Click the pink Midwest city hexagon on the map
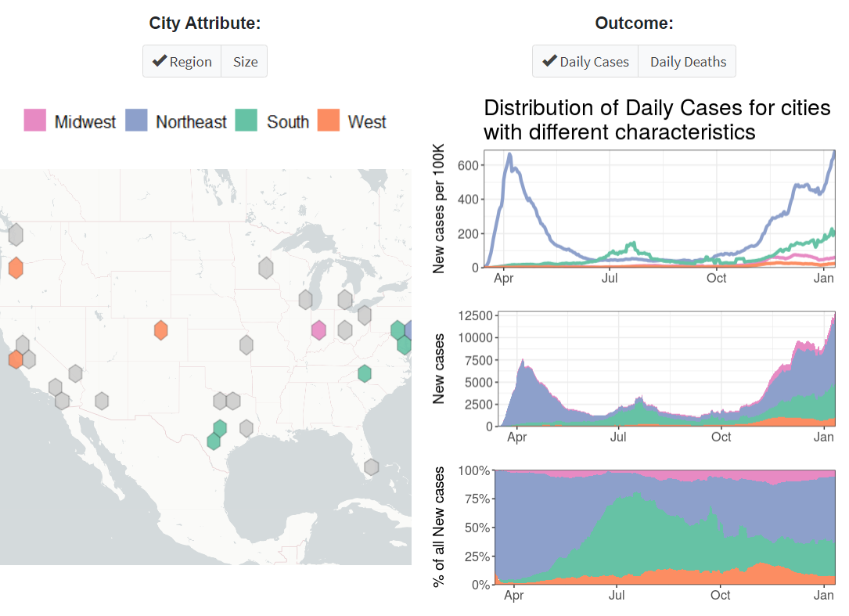Image resolution: width=849 pixels, height=616 pixels. tap(318, 330)
